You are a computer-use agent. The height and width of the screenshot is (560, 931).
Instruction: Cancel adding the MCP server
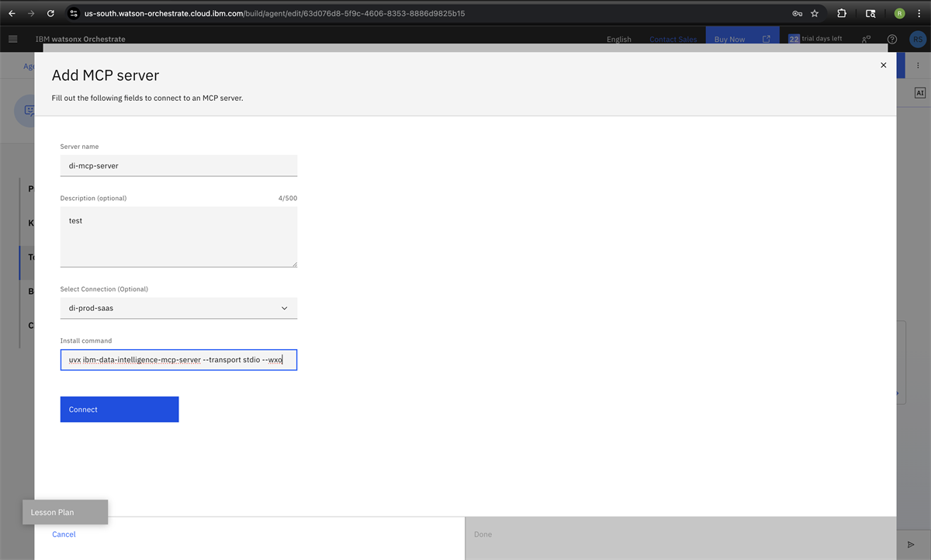click(64, 534)
